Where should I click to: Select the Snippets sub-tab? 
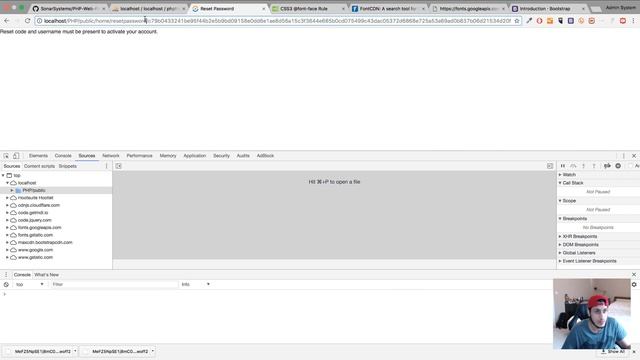(x=68, y=166)
